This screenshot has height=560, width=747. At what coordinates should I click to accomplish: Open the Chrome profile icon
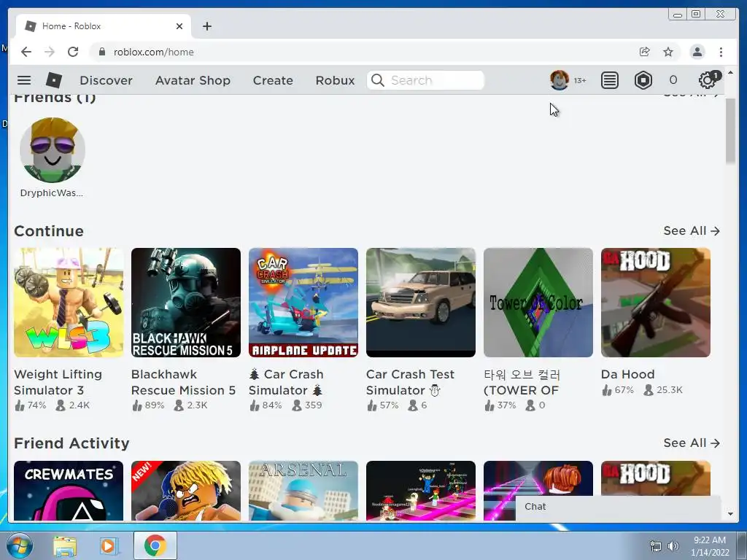coord(697,52)
